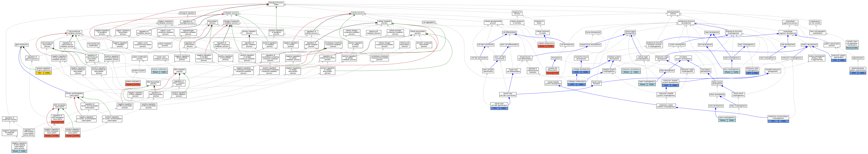The image size is (868, 154).
Task: Click the epithelial to mesenchymal transition node
Action: [533, 71]
